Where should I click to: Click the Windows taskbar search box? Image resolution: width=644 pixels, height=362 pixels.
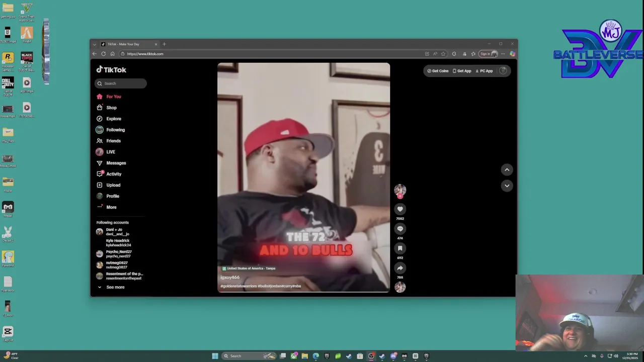pos(248,356)
